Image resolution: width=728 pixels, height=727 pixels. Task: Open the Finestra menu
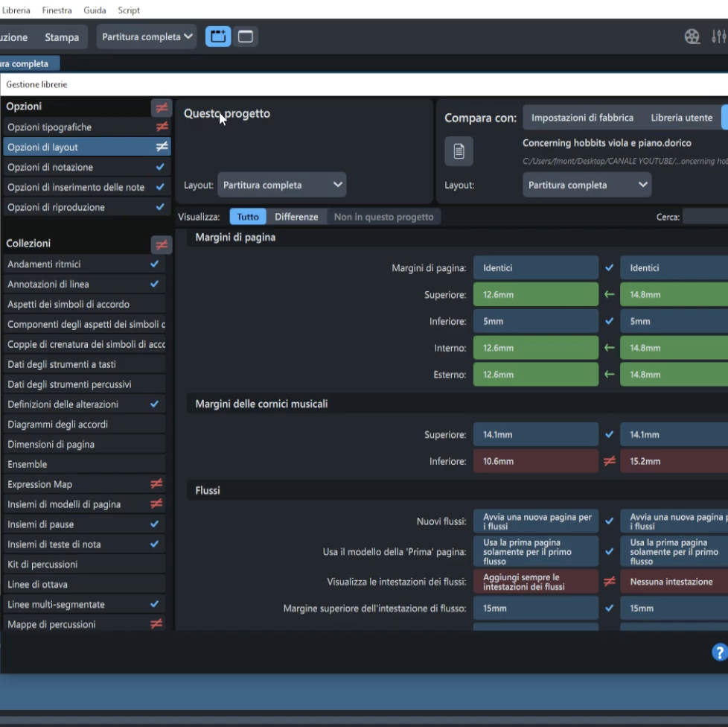(57, 10)
